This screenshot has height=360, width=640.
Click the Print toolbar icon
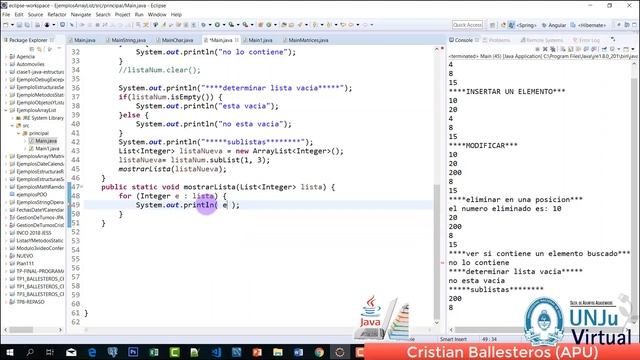click(x=37, y=25)
